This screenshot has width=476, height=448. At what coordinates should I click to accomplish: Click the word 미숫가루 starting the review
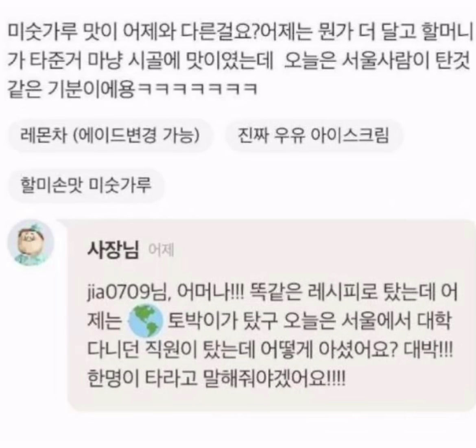point(42,31)
